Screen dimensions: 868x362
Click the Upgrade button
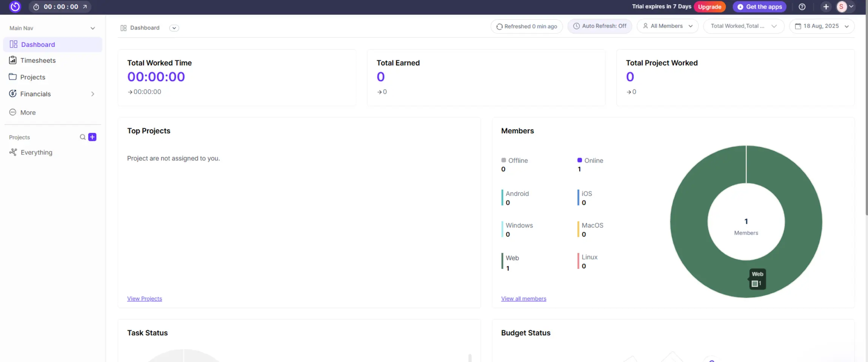pos(709,7)
